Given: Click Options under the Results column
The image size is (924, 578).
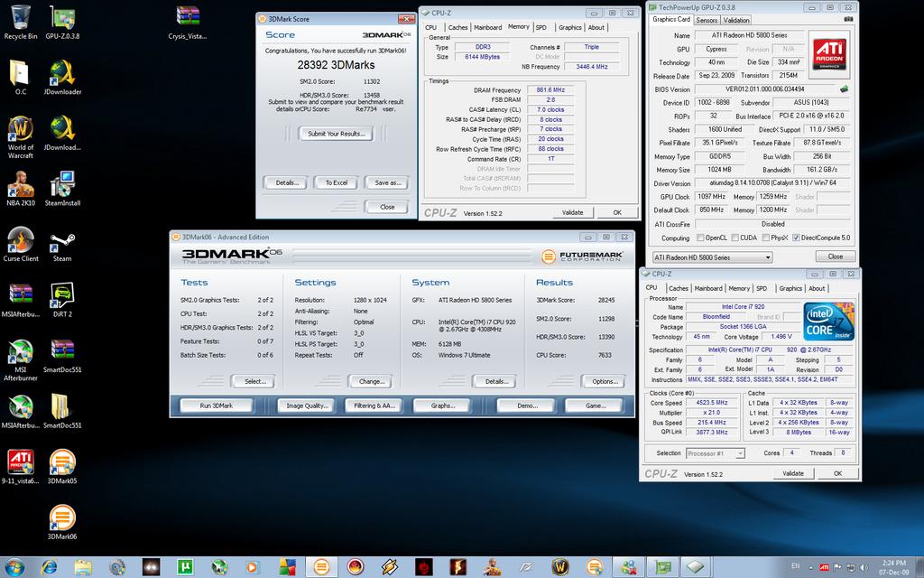Looking at the screenshot, I should coord(604,382).
